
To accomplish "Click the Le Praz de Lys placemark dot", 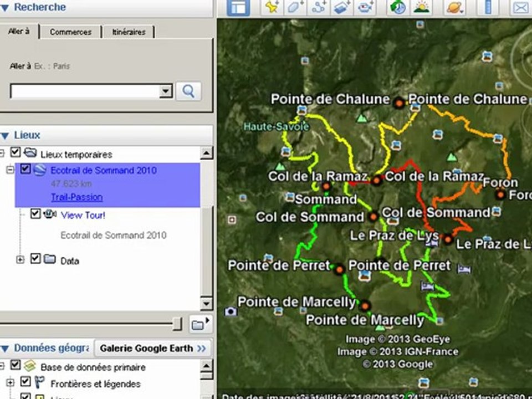I will 448,239.
